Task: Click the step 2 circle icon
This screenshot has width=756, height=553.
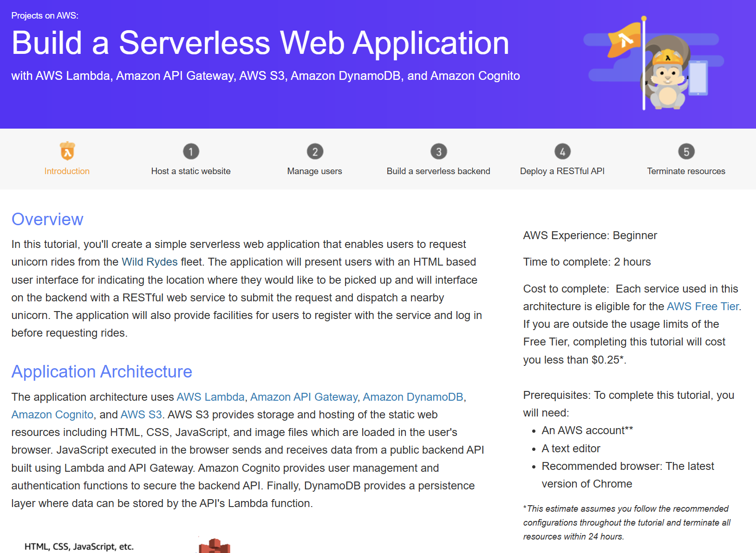Action: [315, 151]
